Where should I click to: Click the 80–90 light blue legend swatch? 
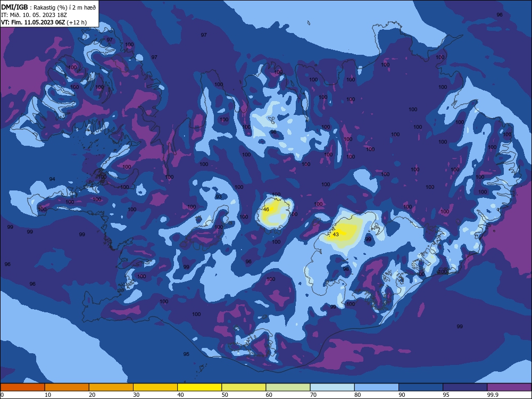coord(377,387)
